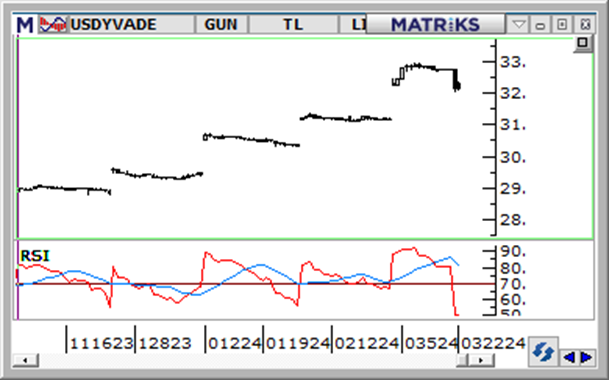Click the M logo icon
Viewport: 609px width, 380px height.
[x=25, y=25]
